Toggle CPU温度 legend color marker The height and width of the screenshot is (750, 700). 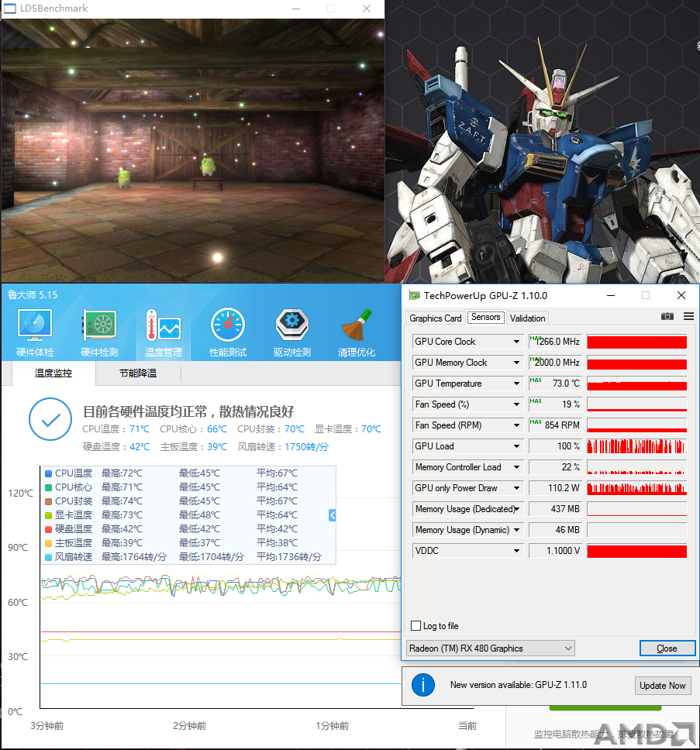pos(48,473)
